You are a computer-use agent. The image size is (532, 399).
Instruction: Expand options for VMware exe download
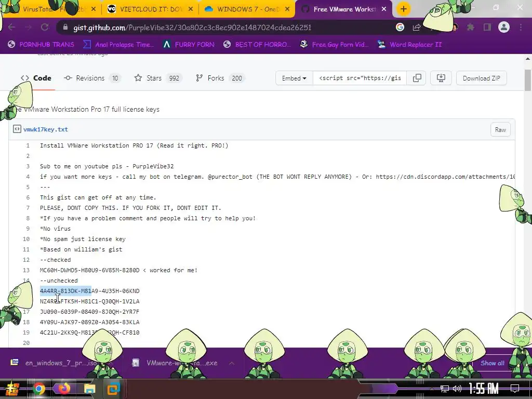coord(232,363)
